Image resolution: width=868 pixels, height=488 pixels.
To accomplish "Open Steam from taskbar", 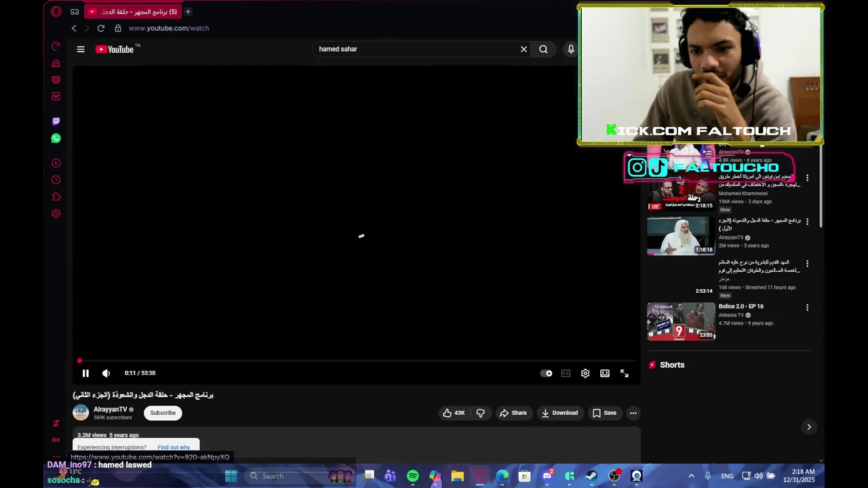I will (x=591, y=476).
